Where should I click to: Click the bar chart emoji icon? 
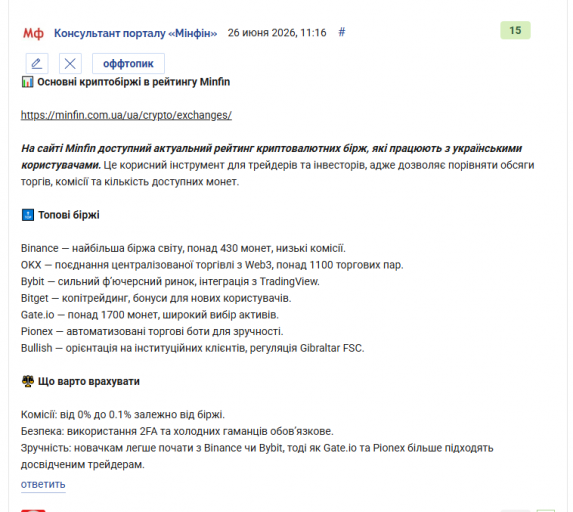pyautogui.click(x=27, y=82)
